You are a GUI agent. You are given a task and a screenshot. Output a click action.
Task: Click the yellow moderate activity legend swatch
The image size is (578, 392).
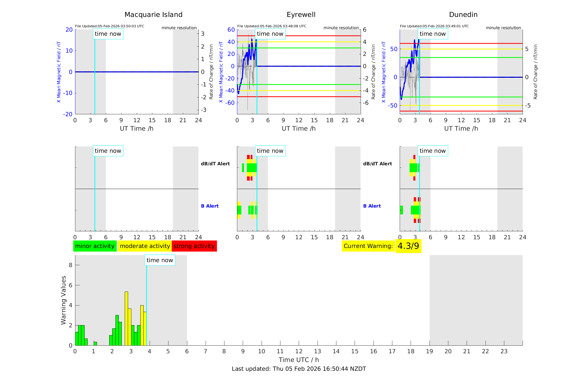click(145, 246)
